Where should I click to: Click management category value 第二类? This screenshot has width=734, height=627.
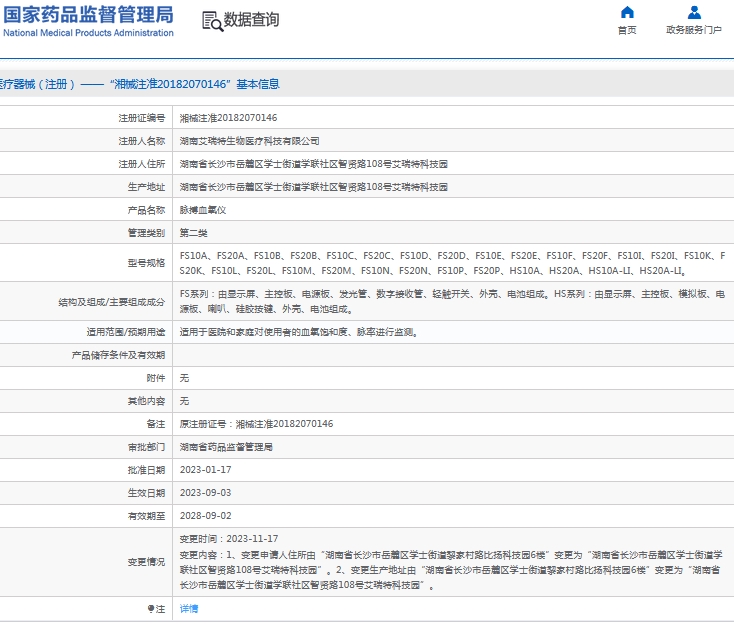[193, 233]
